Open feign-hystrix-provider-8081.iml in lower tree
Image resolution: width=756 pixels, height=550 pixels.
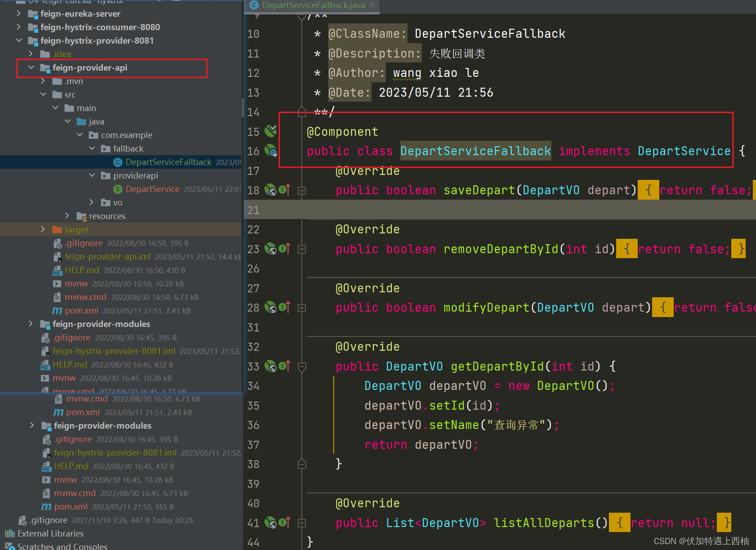click(x=115, y=452)
